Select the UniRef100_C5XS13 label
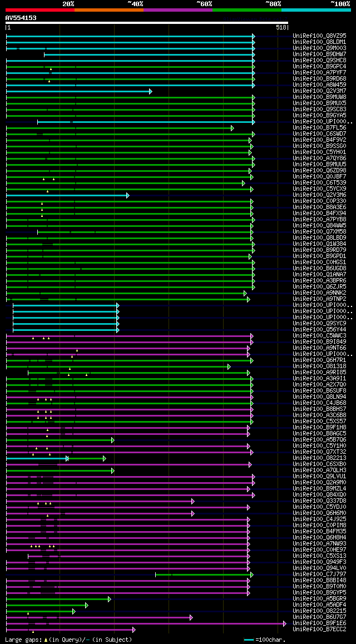 [319, 556]
